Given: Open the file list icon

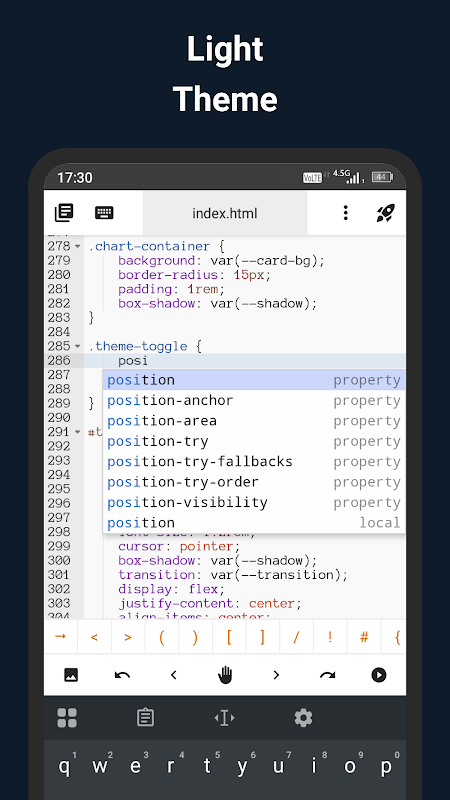Looking at the screenshot, I should coord(64,213).
